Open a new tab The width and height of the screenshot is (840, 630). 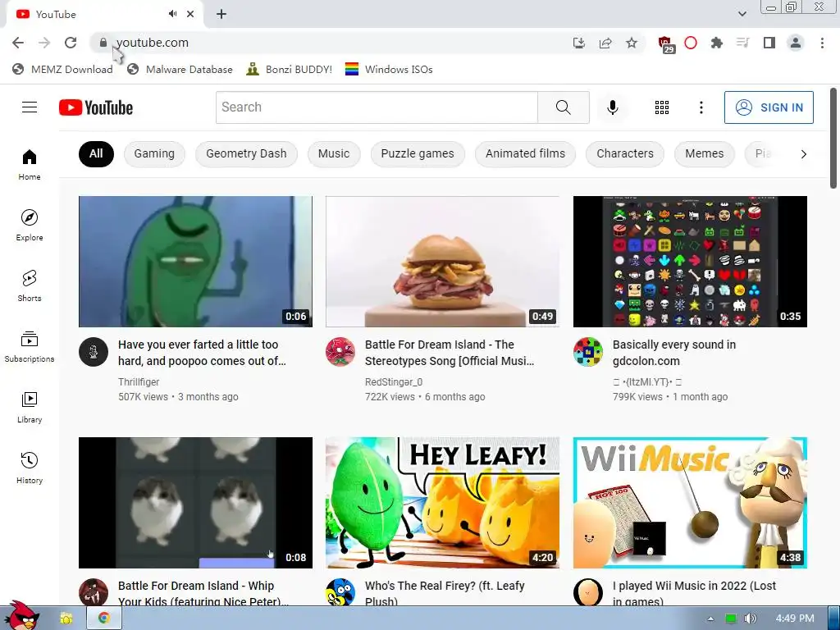pos(221,14)
